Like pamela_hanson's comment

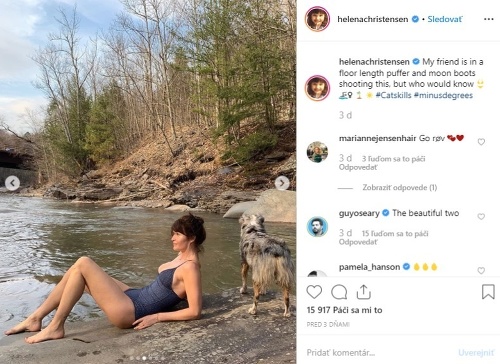click(481, 270)
